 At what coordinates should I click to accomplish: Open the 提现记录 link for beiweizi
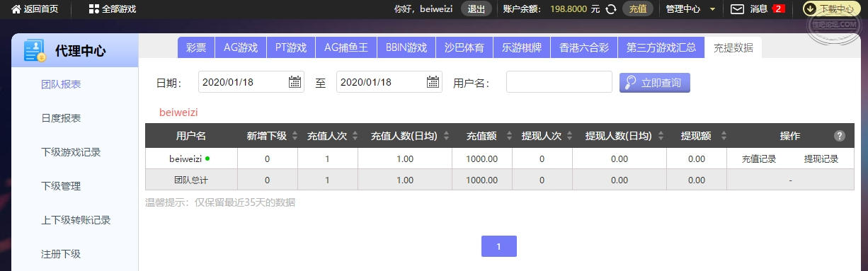pos(821,159)
